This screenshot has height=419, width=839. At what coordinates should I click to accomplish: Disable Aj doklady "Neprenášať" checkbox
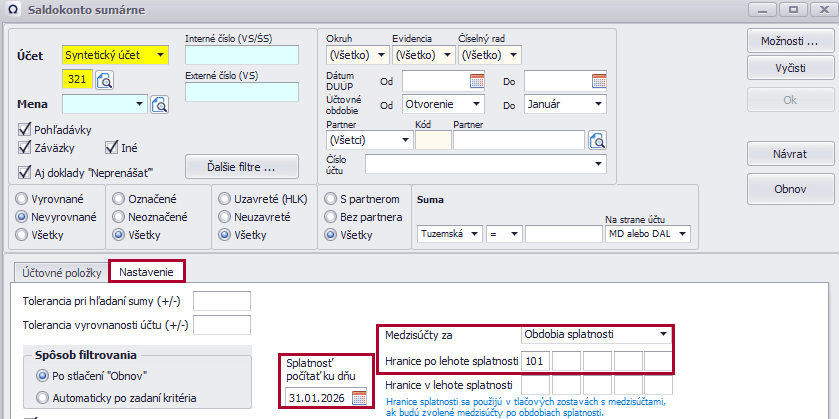click(25, 171)
